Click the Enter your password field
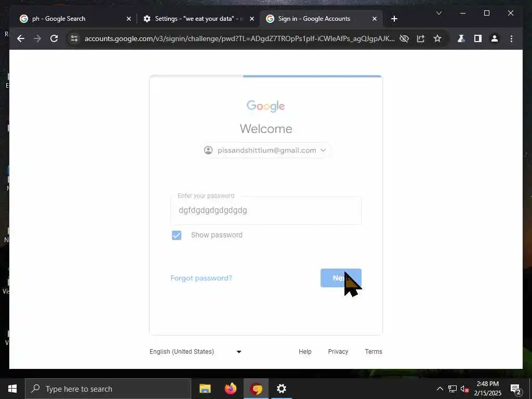This screenshot has width=532, height=399. [265, 210]
